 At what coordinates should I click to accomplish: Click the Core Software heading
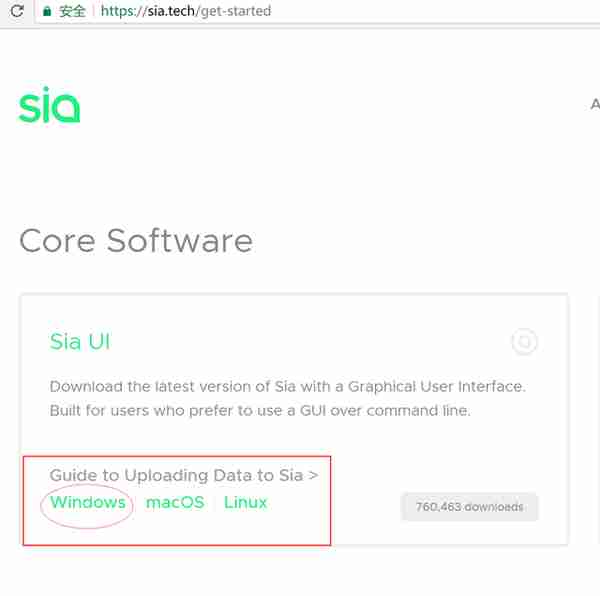(x=136, y=241)
